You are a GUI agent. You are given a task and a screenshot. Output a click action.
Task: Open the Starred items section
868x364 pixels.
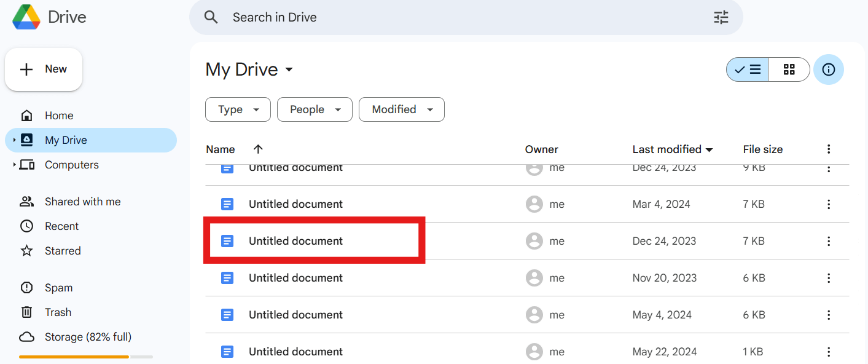[x=63, y=250]
